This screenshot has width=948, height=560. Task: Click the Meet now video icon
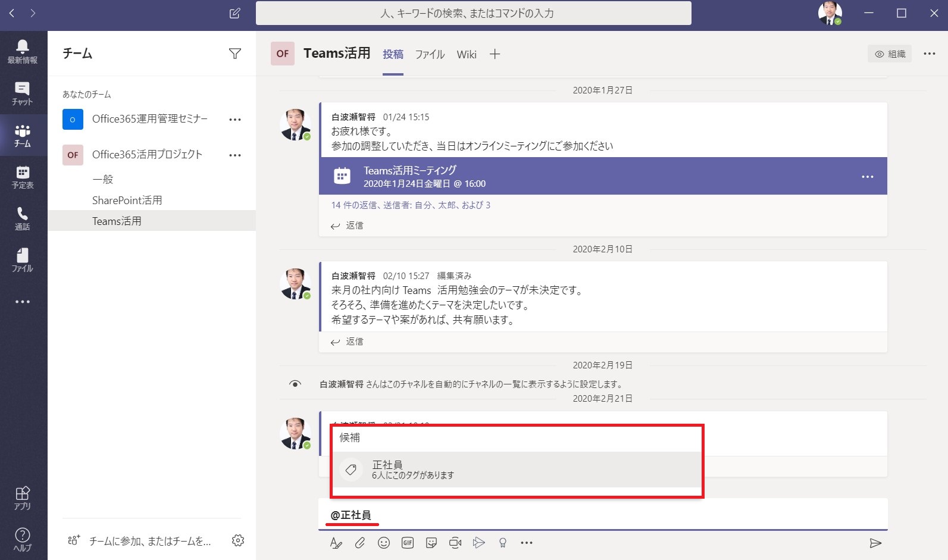pyautogui.click(x=455, y=543)
